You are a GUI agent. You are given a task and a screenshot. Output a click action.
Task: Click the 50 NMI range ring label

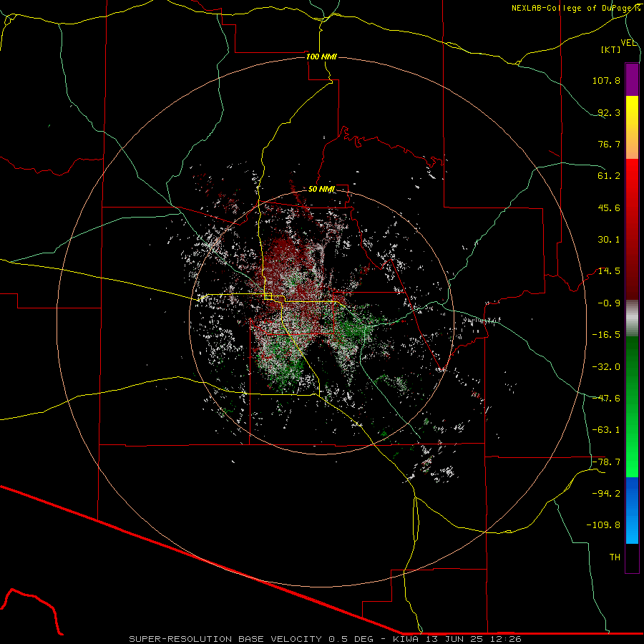pos(321,190)
